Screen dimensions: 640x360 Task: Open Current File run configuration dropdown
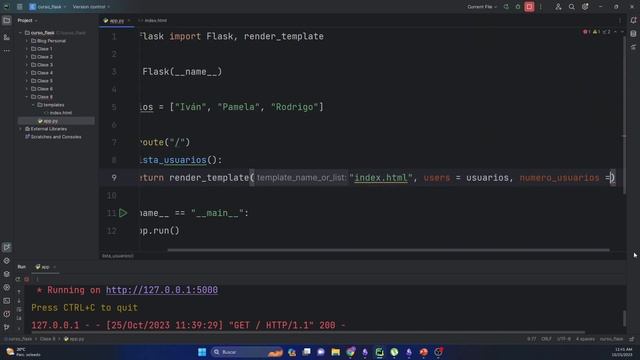482,7
